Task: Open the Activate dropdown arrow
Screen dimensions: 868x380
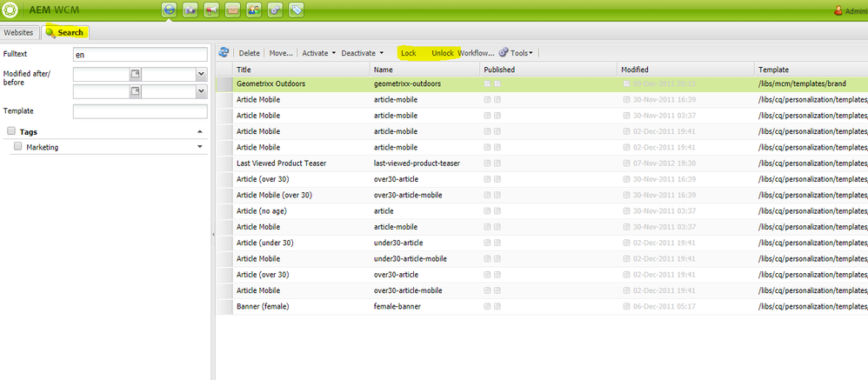Action: tap(334, 53)
